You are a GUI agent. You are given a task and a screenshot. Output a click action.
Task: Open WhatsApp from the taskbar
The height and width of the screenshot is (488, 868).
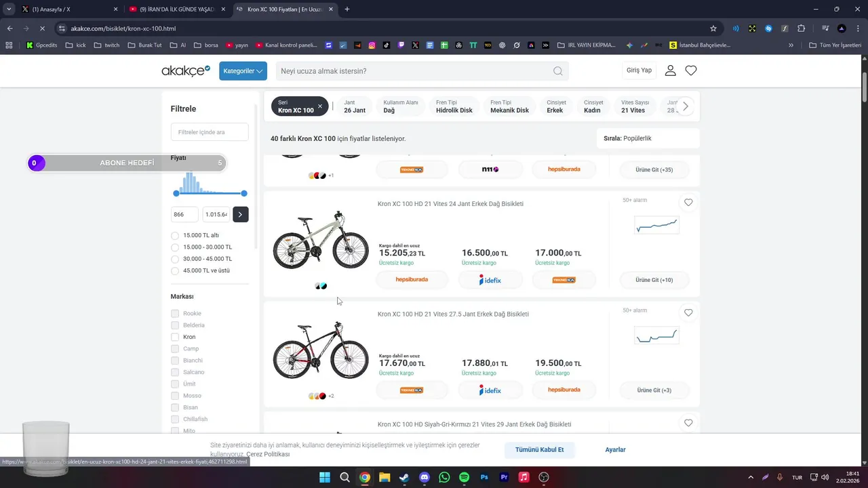(x=444, y=477)
